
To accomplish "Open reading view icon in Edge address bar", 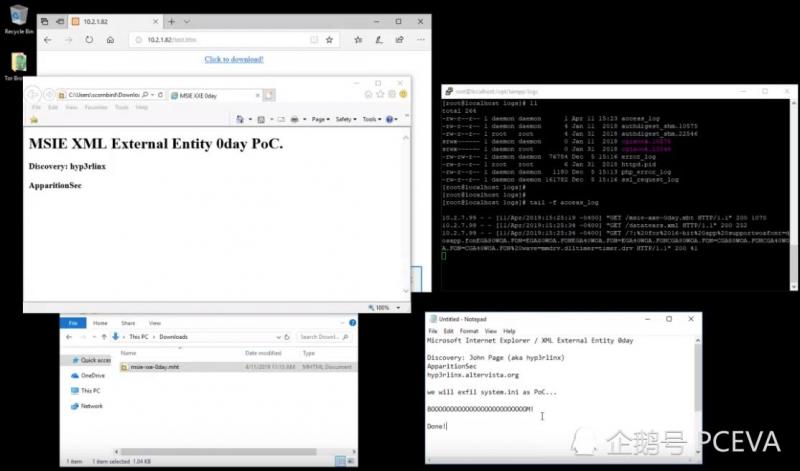I will (314, 40).
